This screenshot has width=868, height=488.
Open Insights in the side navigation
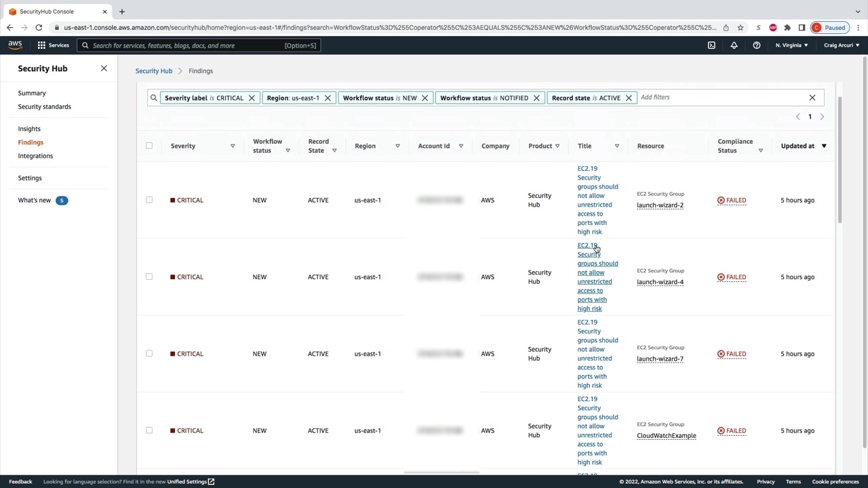[x=29, y=129]
